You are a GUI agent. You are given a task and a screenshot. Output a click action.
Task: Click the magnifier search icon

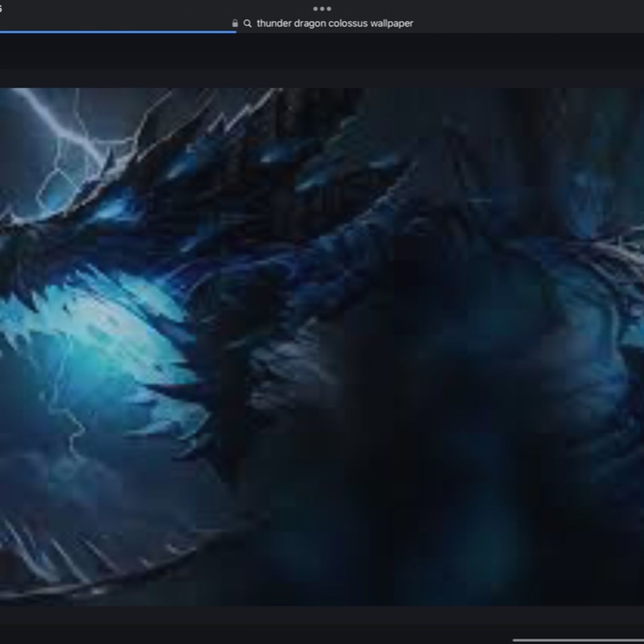click(247, 23)
